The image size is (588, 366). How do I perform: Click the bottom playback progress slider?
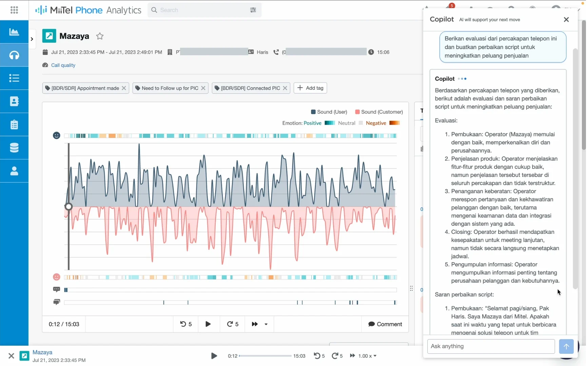[x=265, y=356]
